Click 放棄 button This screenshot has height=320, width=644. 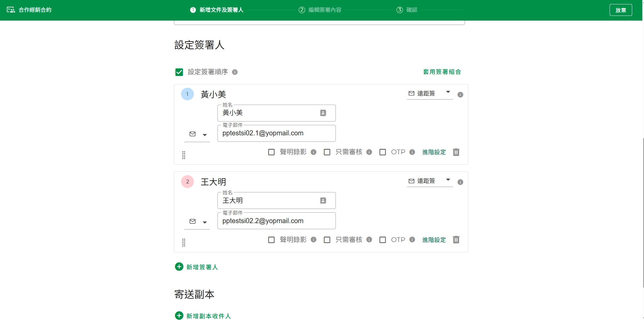click(621, 10)
